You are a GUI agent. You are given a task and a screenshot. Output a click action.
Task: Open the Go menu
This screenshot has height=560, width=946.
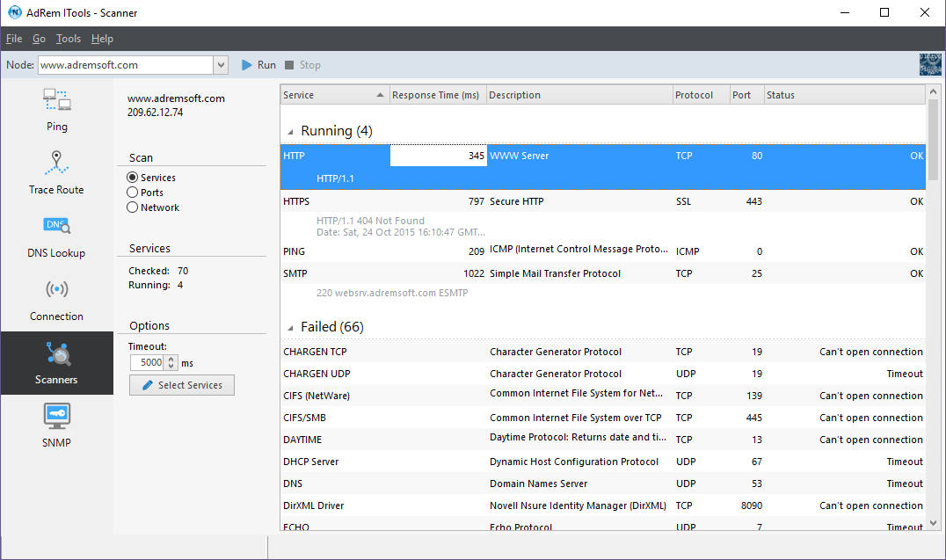click(39, 39)
